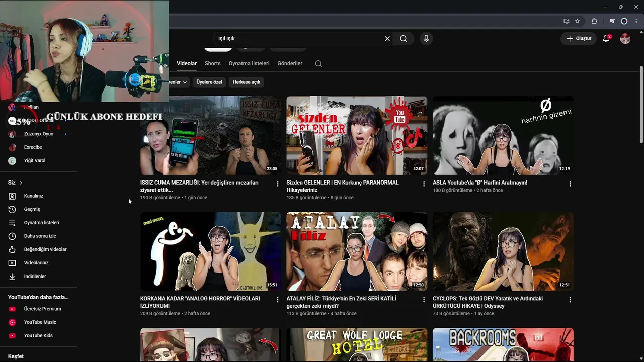This screenshot has width=644, height=362.
Task: Click the YouTube Kids icon in sidebar
Action: click(12, 336)
